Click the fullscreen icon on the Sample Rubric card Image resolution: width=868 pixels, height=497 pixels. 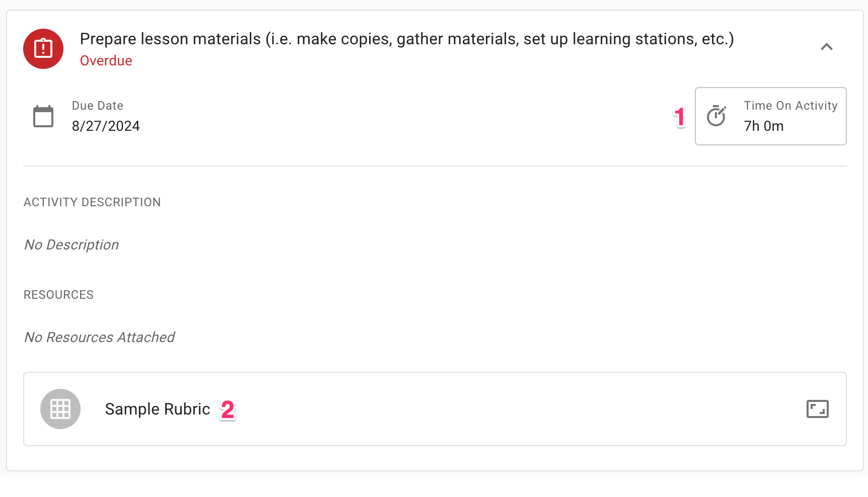click(x=818, y=409)
